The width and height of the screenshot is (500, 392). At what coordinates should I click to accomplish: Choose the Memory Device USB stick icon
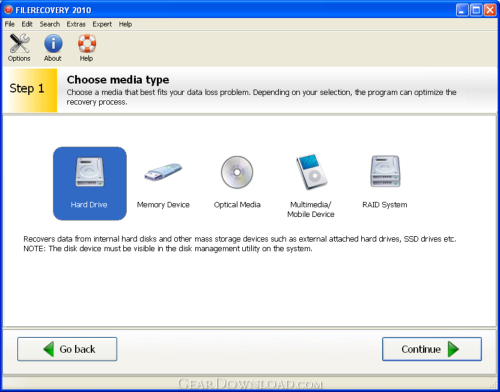[x=163, y=172]
